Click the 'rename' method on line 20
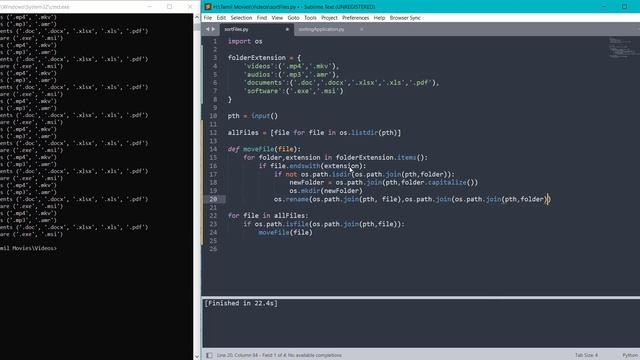This screenshot has width=640, height=360. (297, 199)
